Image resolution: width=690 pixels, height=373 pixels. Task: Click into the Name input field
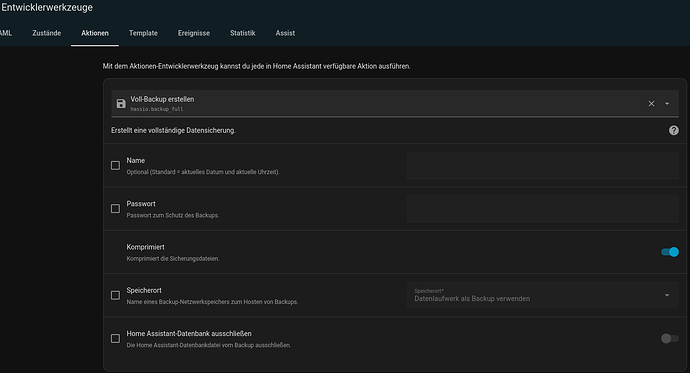pos(543,165)
